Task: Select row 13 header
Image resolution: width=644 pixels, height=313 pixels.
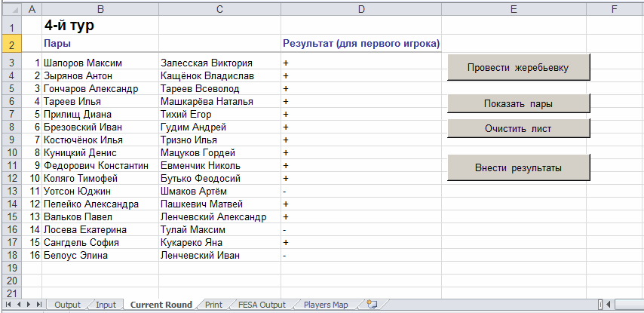Action: [11, 191]
